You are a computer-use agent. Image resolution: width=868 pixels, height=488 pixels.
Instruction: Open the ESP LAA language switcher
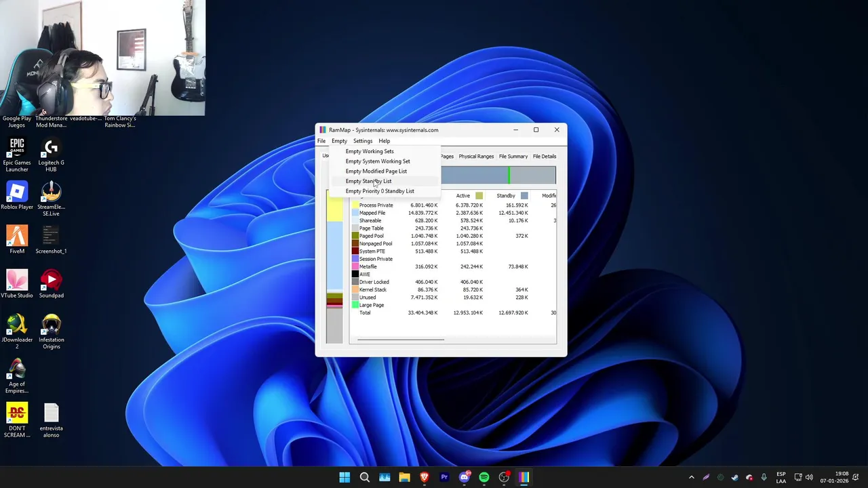(781, 477)
